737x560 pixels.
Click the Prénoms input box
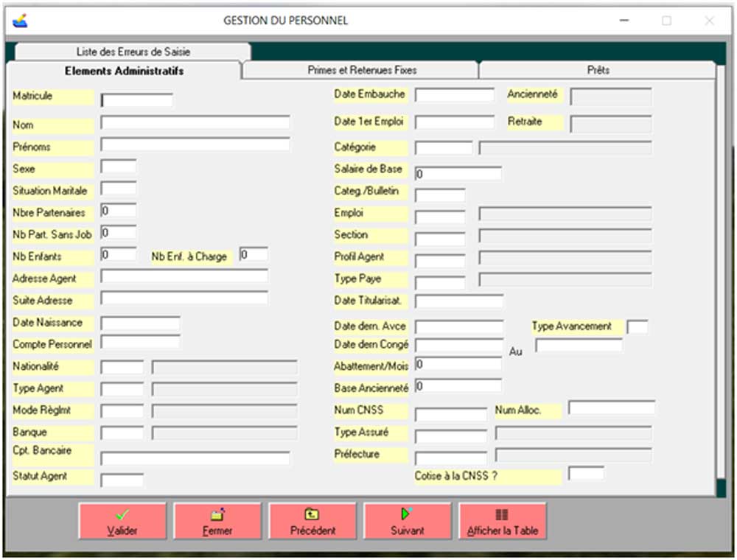195,144
